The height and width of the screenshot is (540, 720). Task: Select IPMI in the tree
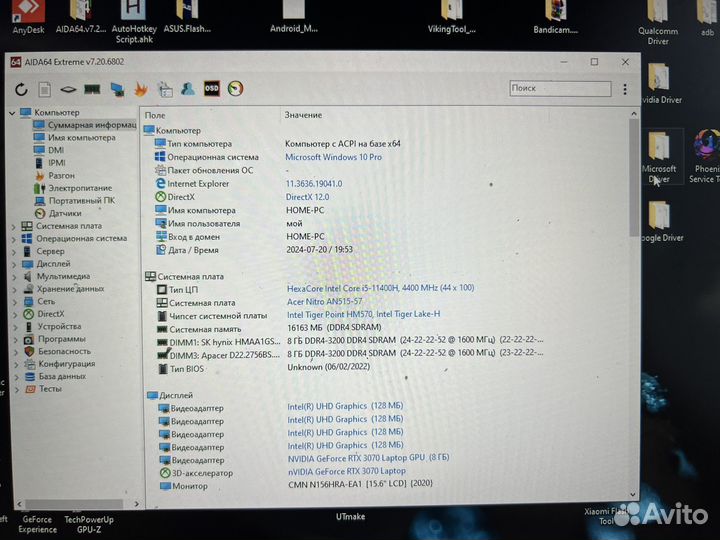(x=51, y=163)
